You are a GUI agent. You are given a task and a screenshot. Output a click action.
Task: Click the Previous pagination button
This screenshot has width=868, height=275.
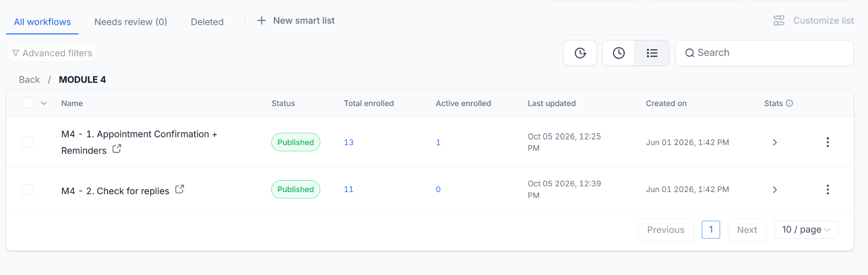[x=666, y=230]
